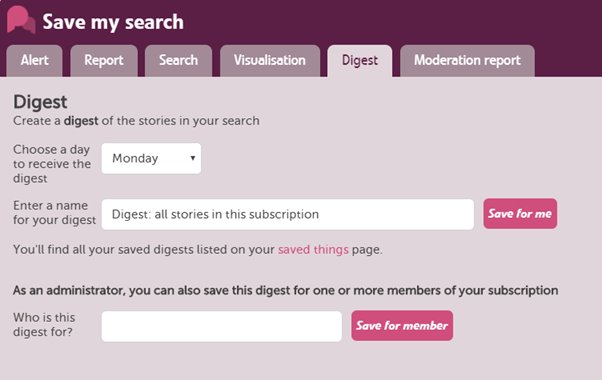The height and width of the screenshot is (380, 602).
Task: Click the 'Choose a day' label
Action: pos(52,164)
